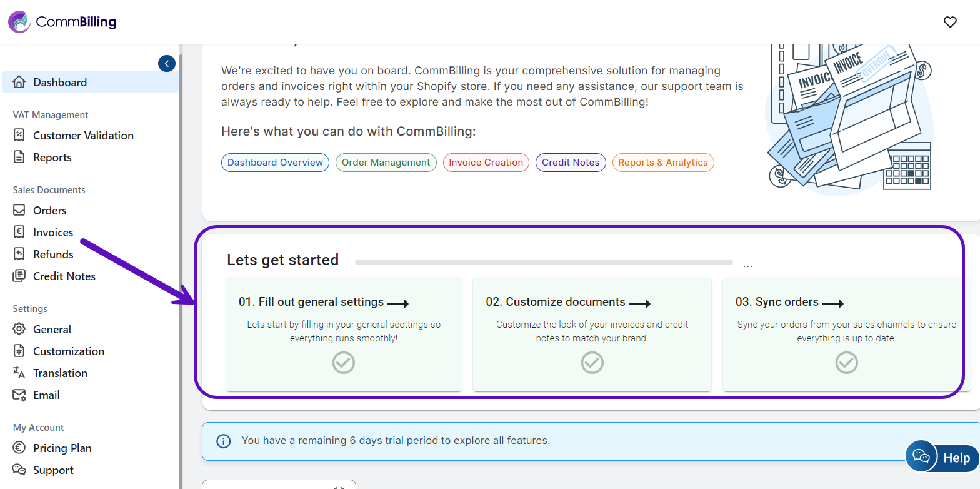
Task: Collapse the sidebar with the chevron button
Action: 167,64
